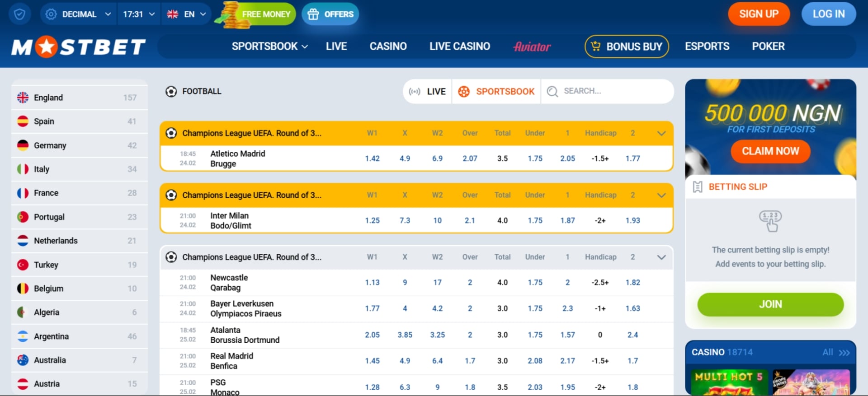Image resolution: width=868 pixels, height=396 pixels.
Task: Click football icon in Inter Milan league header
Action: (x=171, y=195)
